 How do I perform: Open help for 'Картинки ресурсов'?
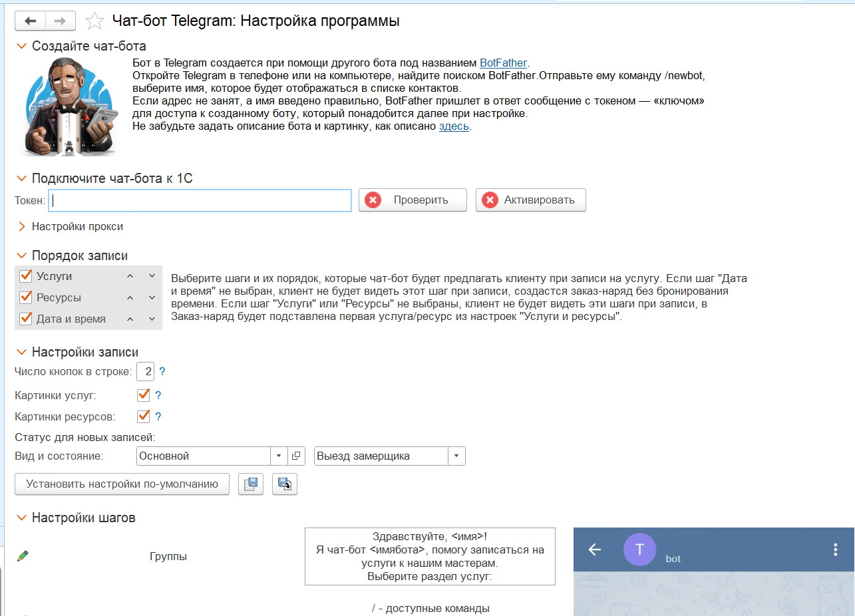(x=158, y=417)
